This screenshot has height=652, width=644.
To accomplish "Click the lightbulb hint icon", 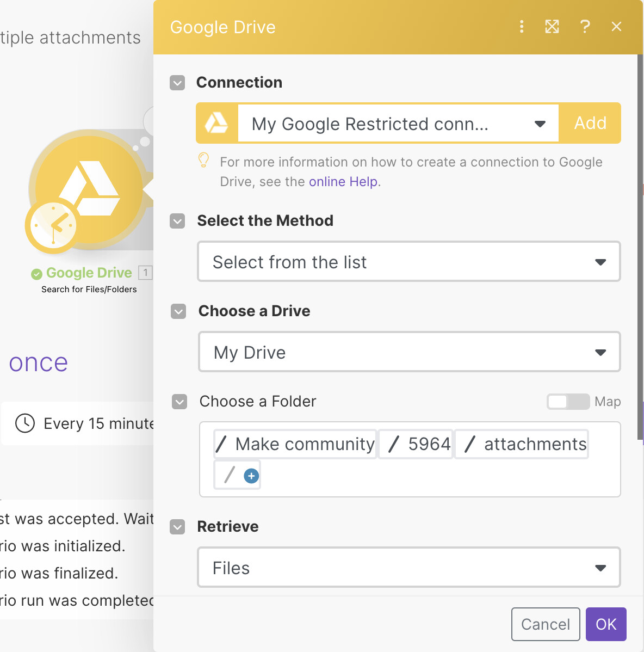I will [203, 160].
